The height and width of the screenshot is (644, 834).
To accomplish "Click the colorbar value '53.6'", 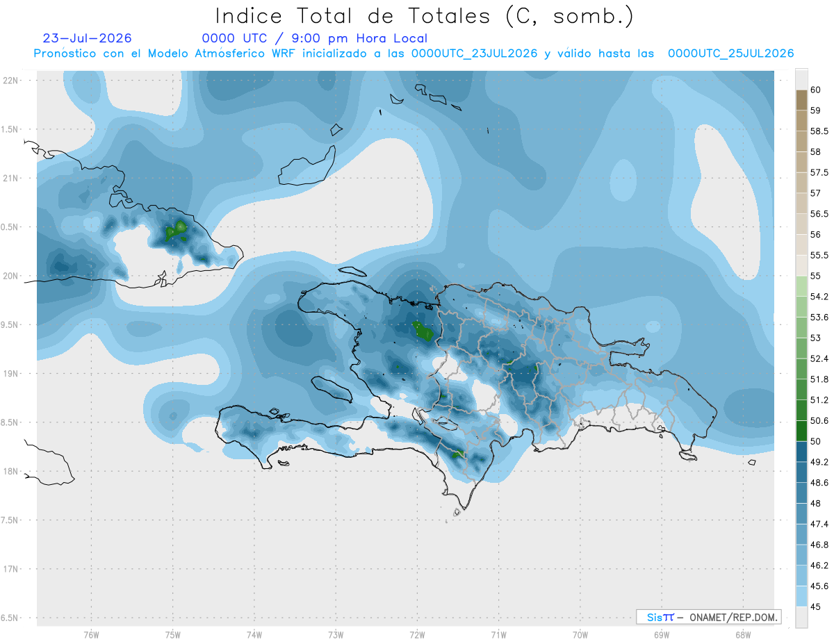I will coord(819,317).
